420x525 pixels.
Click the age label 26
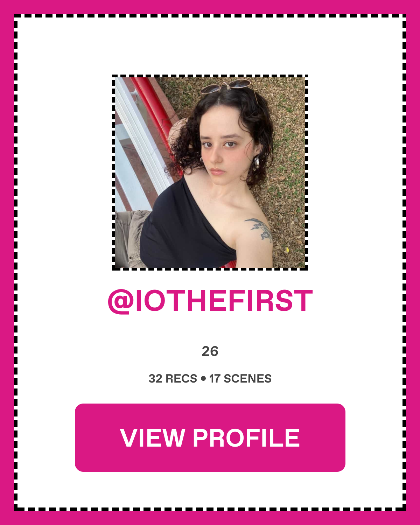tap(210, 351)
